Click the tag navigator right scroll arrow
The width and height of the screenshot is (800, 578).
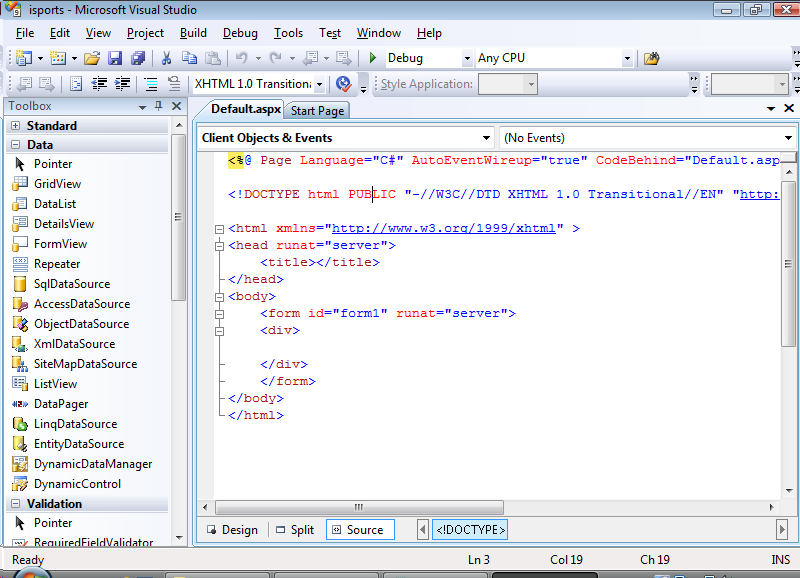pyautogui.click(x=782, y=530)
